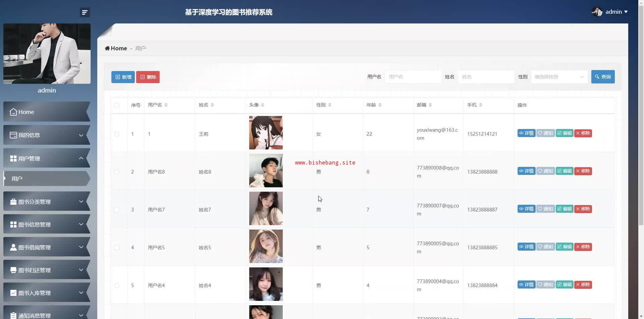Sort by the 性别 column

tap(330, 105)
